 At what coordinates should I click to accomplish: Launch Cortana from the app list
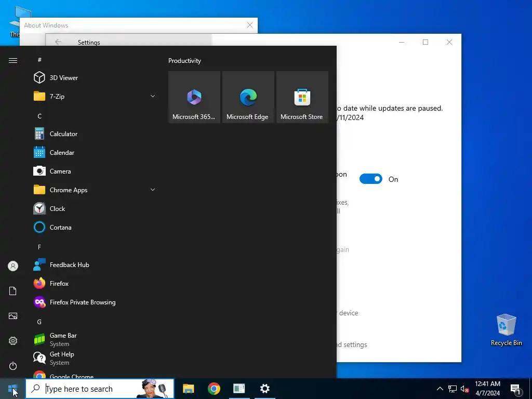click(x=95, y=228)
